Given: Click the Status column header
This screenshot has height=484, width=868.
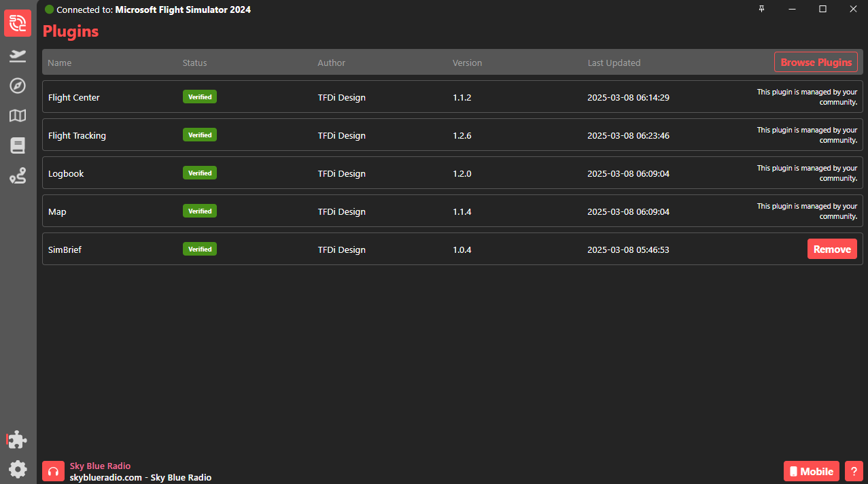Looking at the screenshot, I should [195, 63].
